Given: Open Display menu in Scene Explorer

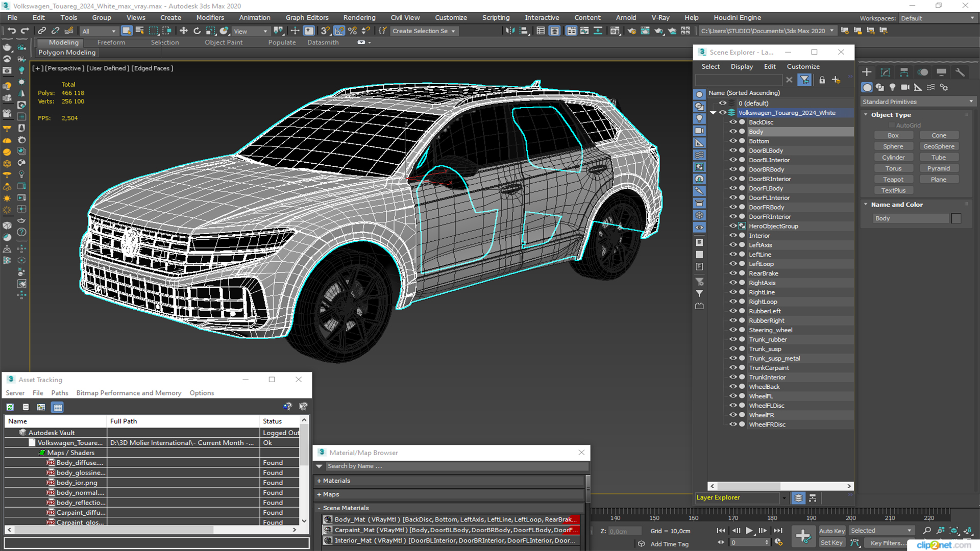Looking at the screenshot, I should (742, 67).
